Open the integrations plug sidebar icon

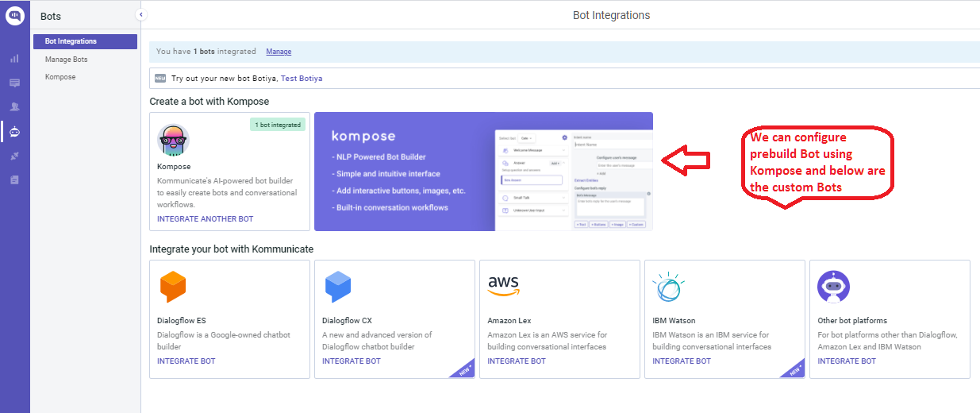14,156
